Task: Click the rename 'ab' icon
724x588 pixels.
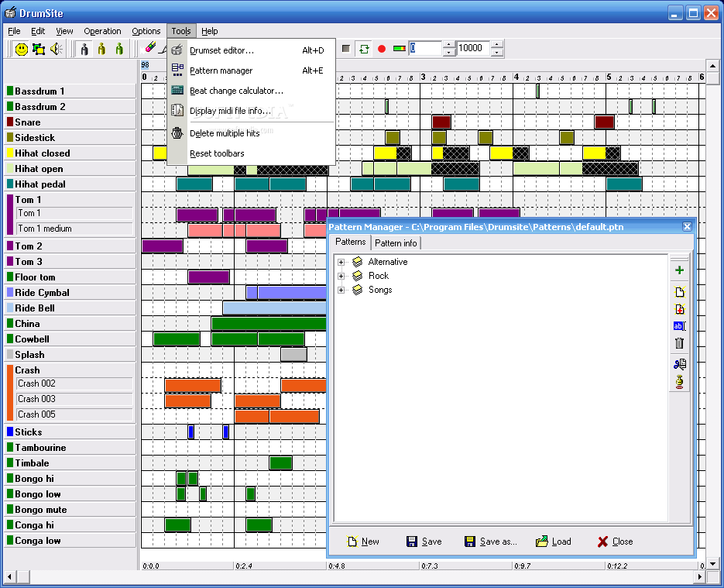Action: (679, 326)
